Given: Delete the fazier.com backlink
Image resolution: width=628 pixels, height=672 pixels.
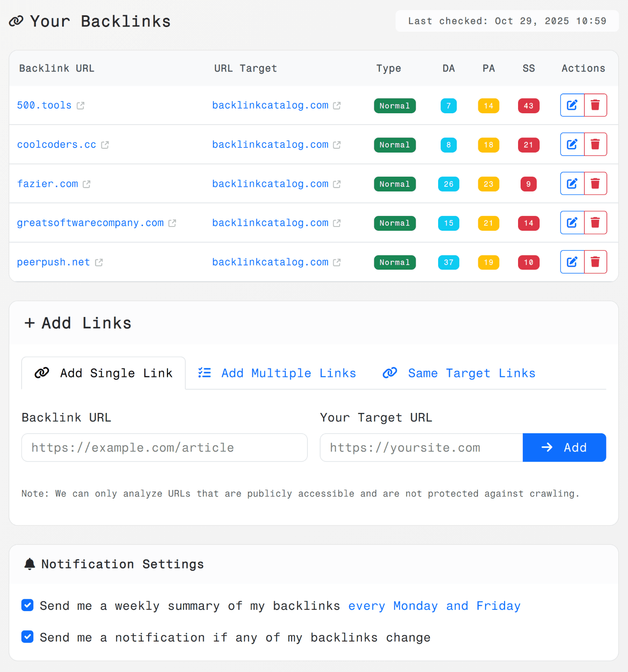Looking at the screenshot, I should [595, 183].
